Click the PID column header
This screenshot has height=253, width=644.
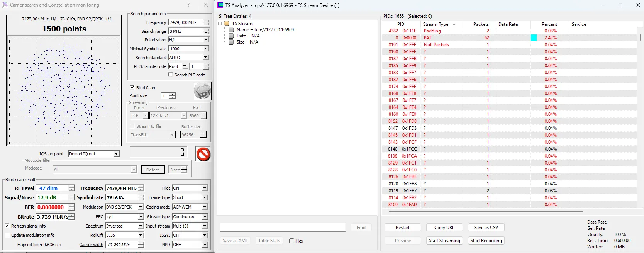click(x=400, y=24)
